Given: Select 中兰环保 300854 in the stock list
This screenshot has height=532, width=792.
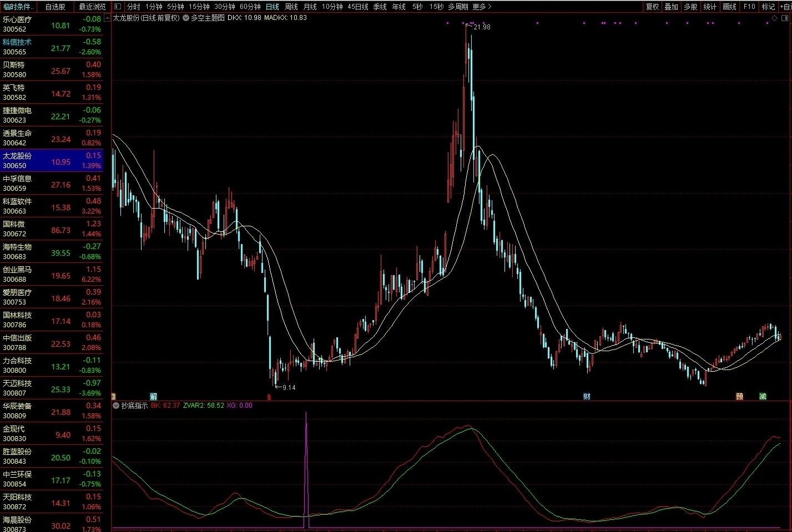Looking at the screenshot, I should coord(52,479).
